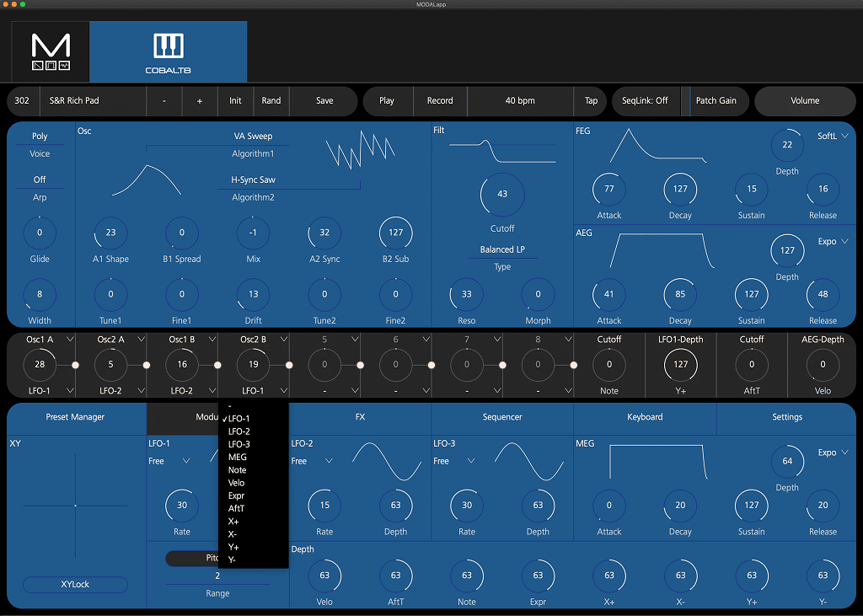
Task: Switch to the FX tab
Action: point(360,417)
